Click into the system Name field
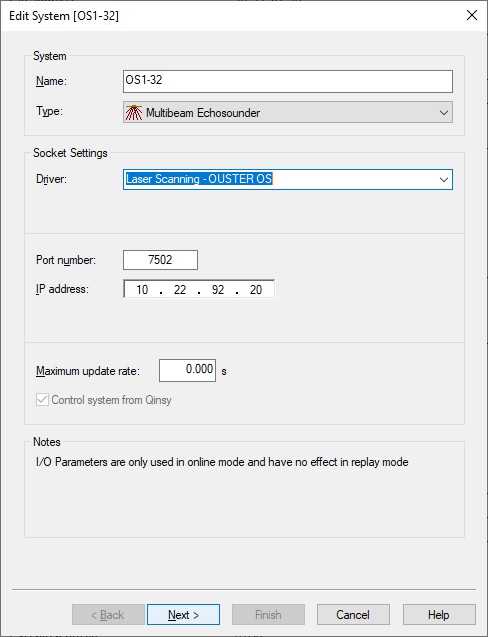Viewport: 488px width, 637px height. pyautogui.click(x=288, y=81)
